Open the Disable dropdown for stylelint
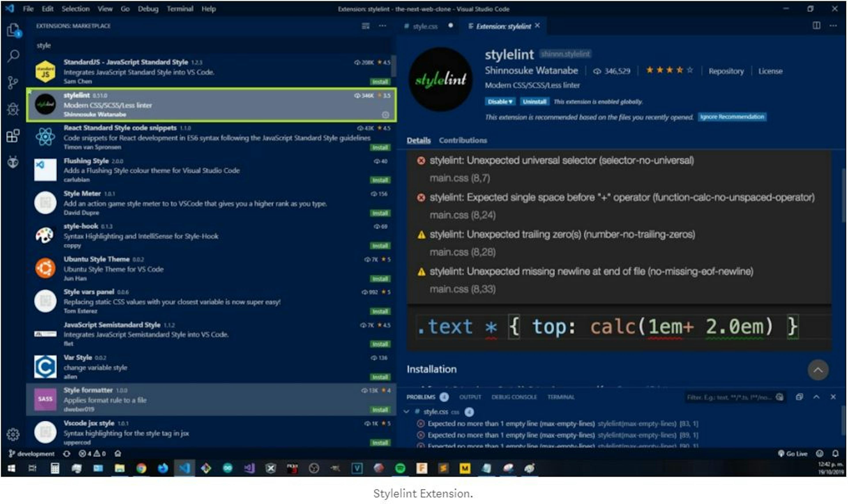The width and height of the screenshot is (848, 504). (500, 102)
